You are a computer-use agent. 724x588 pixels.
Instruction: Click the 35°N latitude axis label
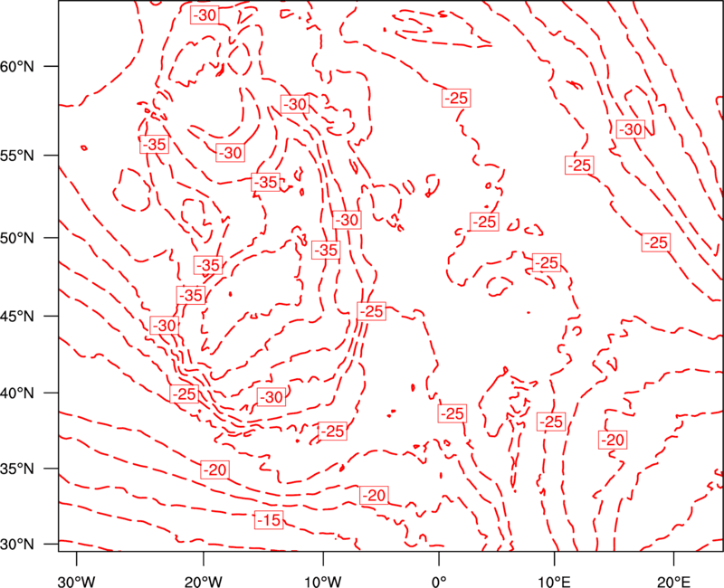[17, 469]
